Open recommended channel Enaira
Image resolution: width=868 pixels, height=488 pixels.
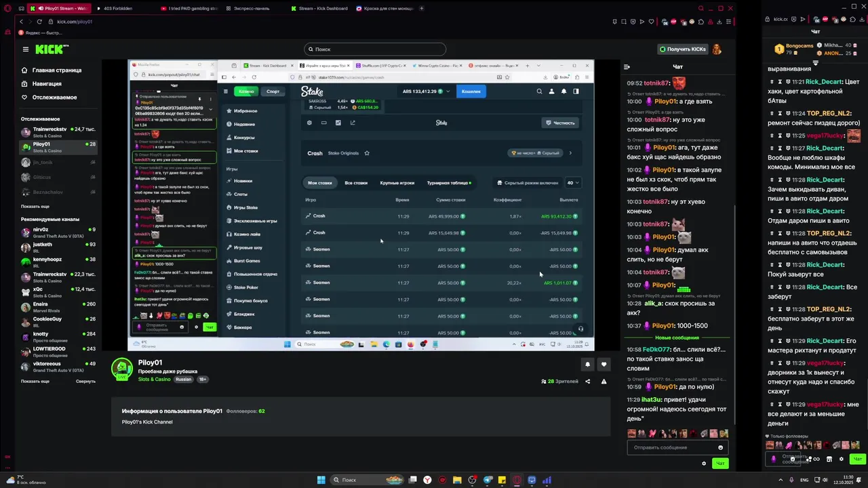click(x=60, y=307)
